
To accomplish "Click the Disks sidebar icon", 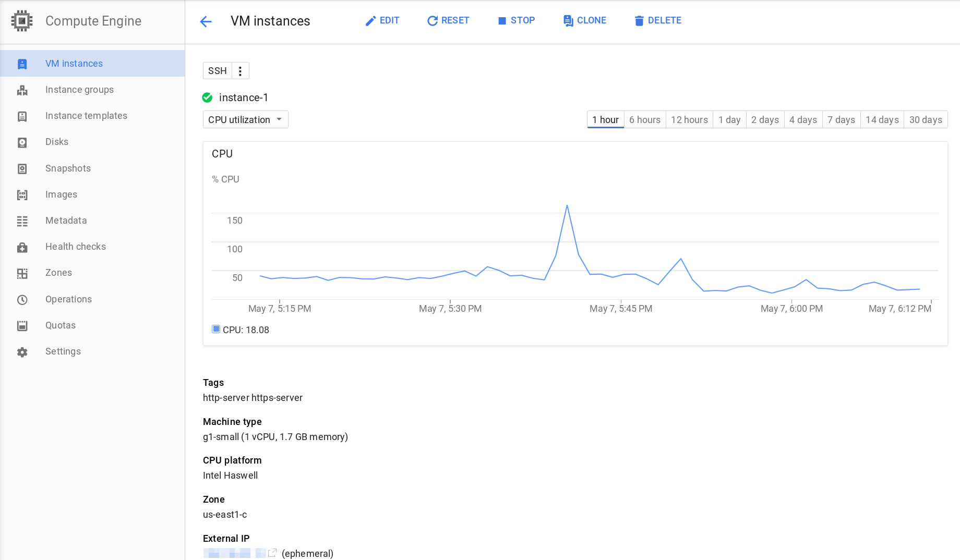I will pyautogui.click(x=22, y=142).
